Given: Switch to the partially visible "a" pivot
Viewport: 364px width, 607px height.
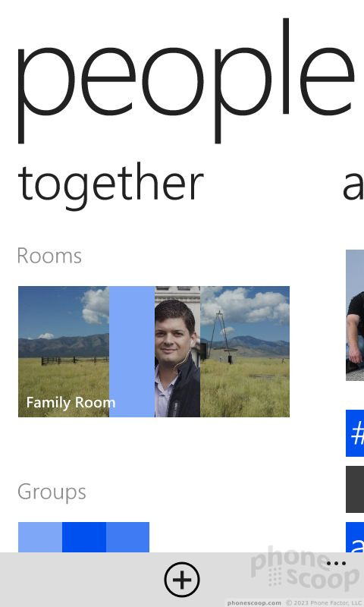Looking at the screenshot, I should click(x=353, y=187).
